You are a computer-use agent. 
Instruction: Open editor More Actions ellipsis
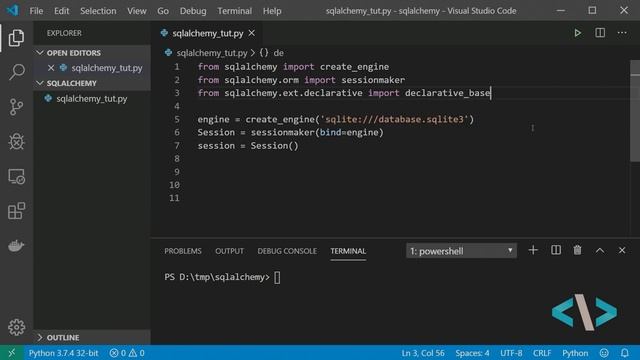click(x=622, y=33)
